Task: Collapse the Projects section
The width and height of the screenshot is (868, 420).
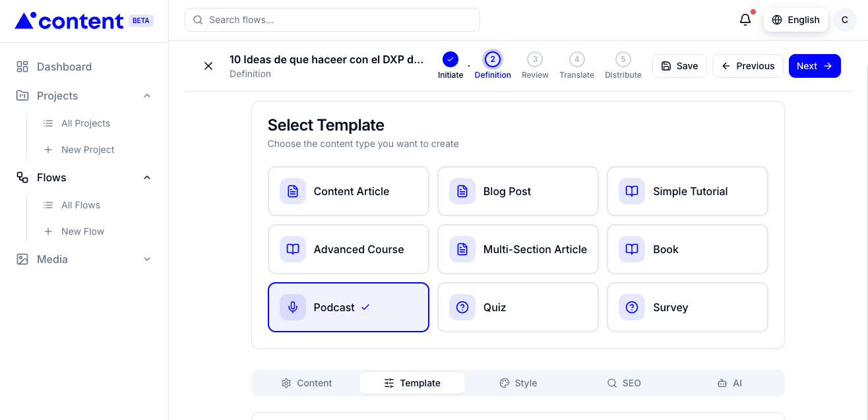Action: 146,95
